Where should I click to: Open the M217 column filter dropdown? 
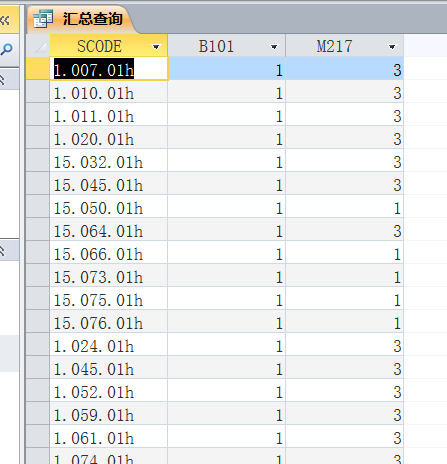pyautogui.click(x=392, y=47)
